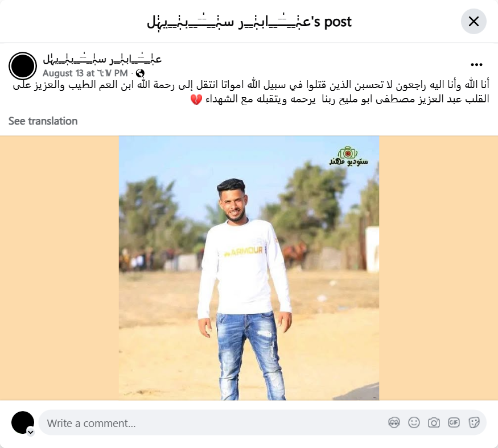Click the dialog title ending in 's post
The image size is (498, 448).
tap(249, 22)
